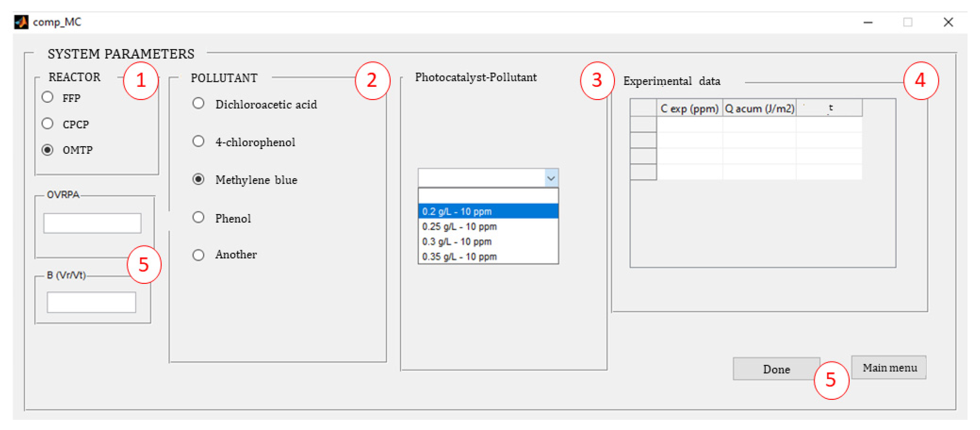Image resolution: width=980 pixels, height=430 pixels.
Task: Collapse the Photocatalyst-Pollutant dropdown arrow
Action: 551,178
